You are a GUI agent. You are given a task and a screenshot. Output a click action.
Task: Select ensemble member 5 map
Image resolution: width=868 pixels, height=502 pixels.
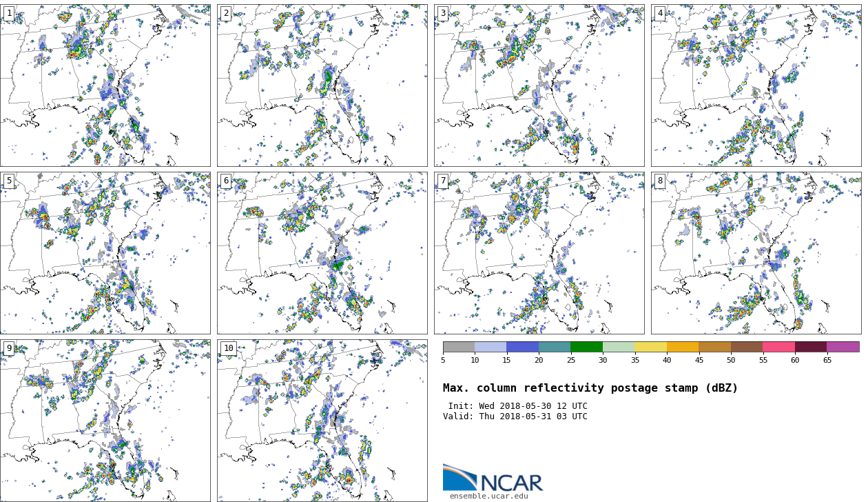(105, 253)
